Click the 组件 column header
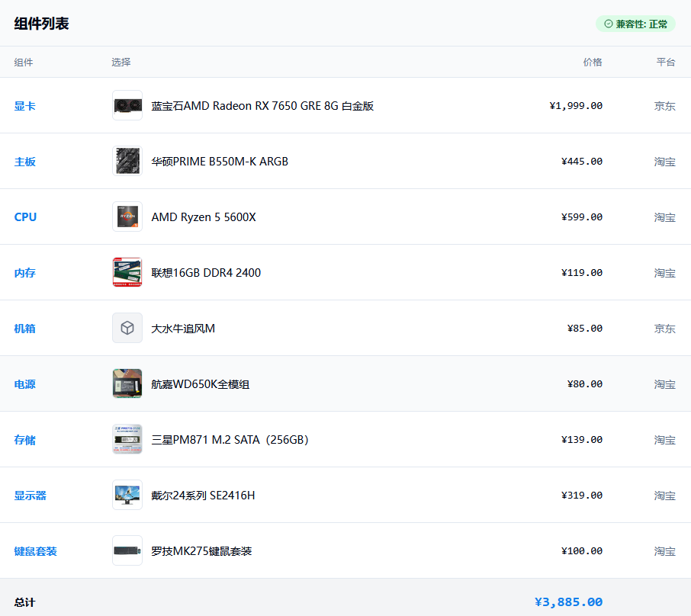This screenshot has height=616, width=691. pos(24,62)
